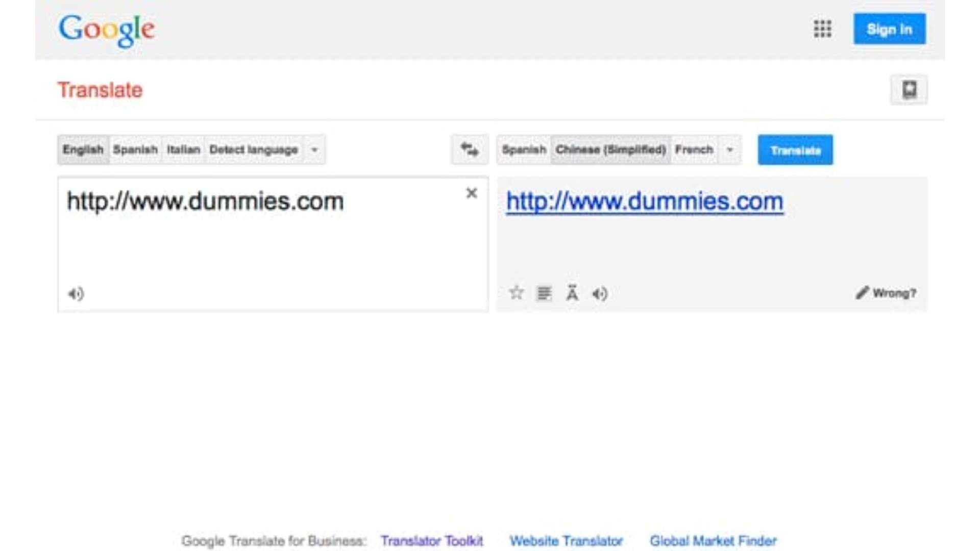980x551 pixels.
Task: Listen to the source text
Action: tap(76, 294)
